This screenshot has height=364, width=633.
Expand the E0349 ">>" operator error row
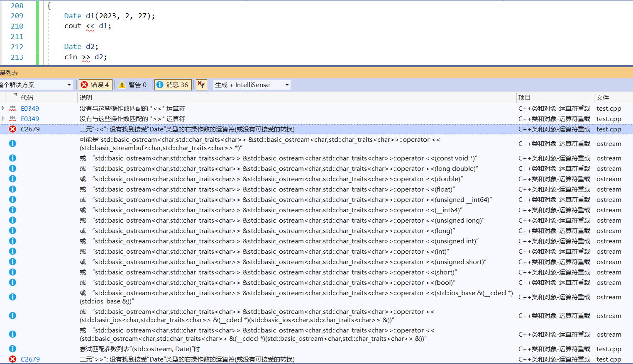(x=3, y=119)
